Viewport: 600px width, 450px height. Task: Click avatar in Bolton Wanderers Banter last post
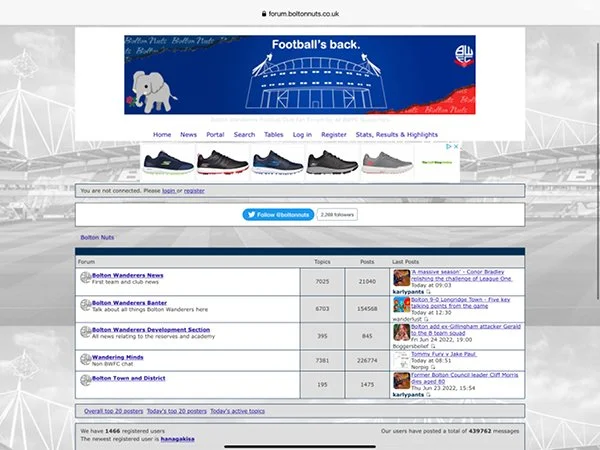click(401, 305)
